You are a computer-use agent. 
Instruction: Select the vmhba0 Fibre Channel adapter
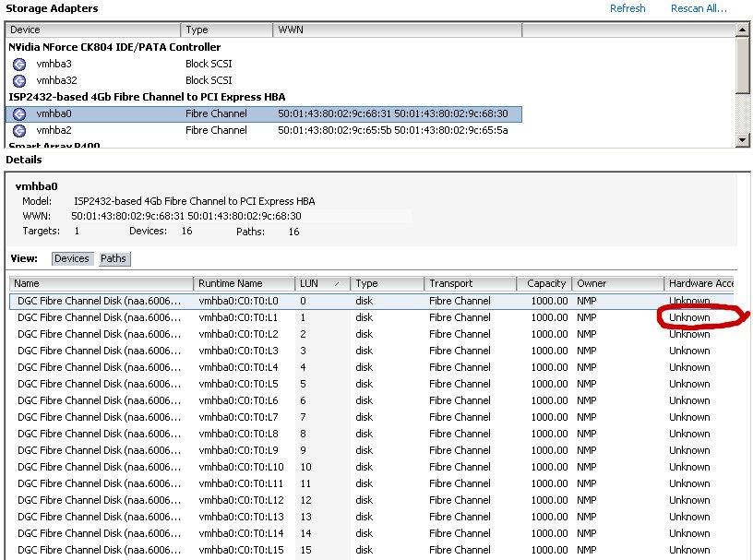(x=263, y=113)
